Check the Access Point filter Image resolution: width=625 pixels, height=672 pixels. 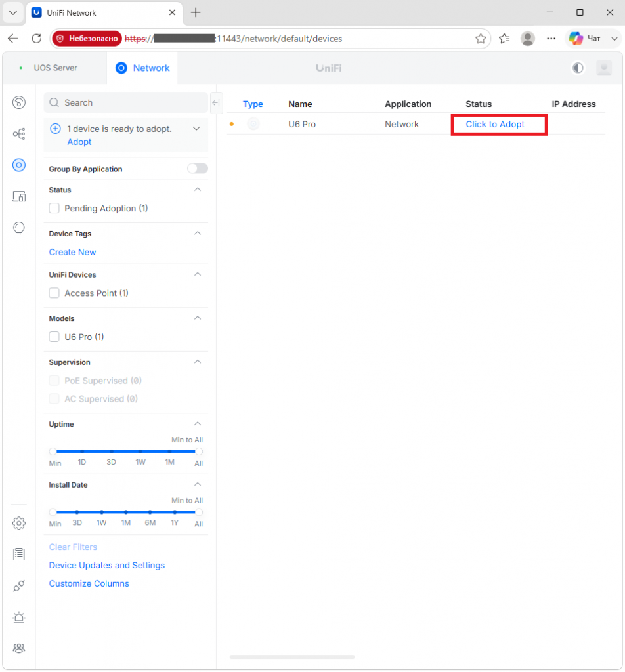click(54, 293)
